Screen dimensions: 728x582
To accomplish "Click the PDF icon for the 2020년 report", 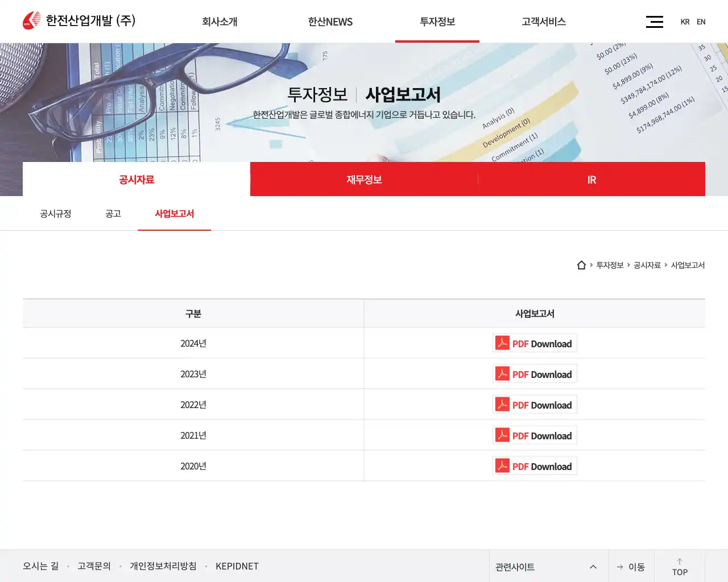I will pyautogui.click(x=503, y=465).
